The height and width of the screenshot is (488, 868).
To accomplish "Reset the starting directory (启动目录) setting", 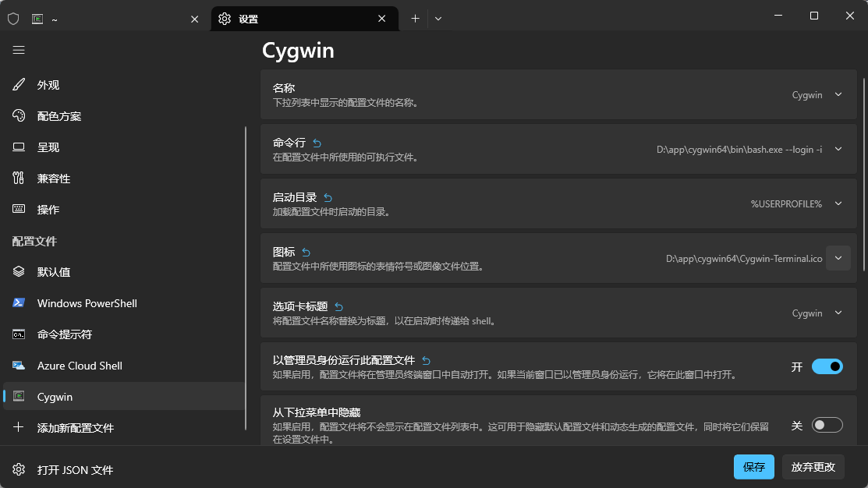I will (328, 197).
